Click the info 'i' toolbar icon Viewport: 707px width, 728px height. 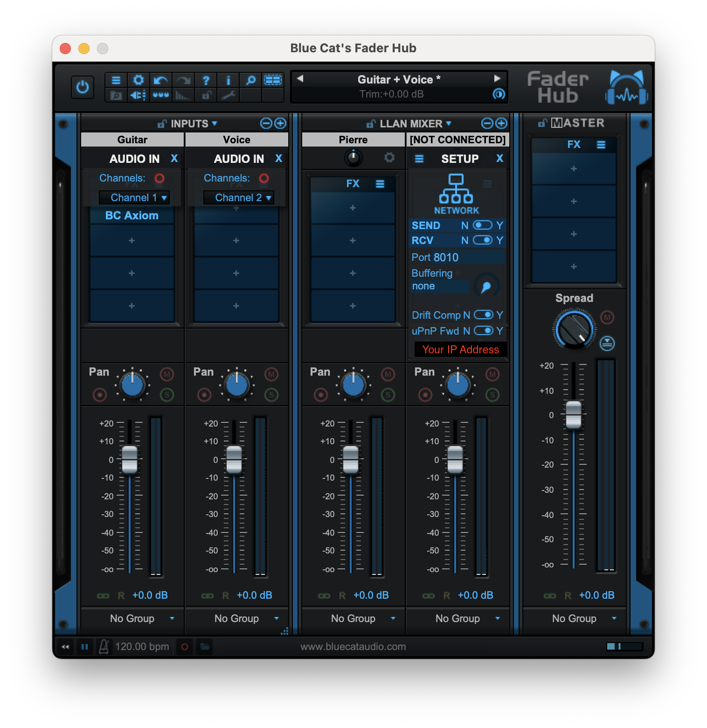click(x=228, y=80)
